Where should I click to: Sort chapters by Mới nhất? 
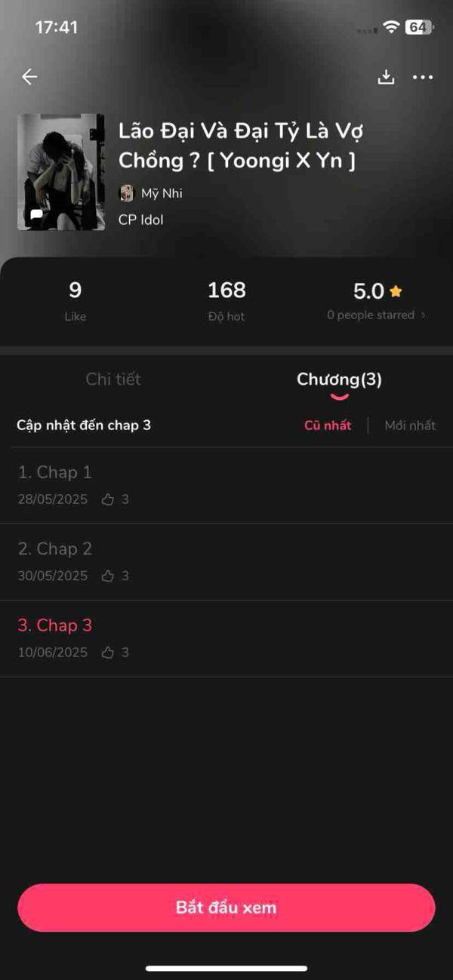coord(410,425)
